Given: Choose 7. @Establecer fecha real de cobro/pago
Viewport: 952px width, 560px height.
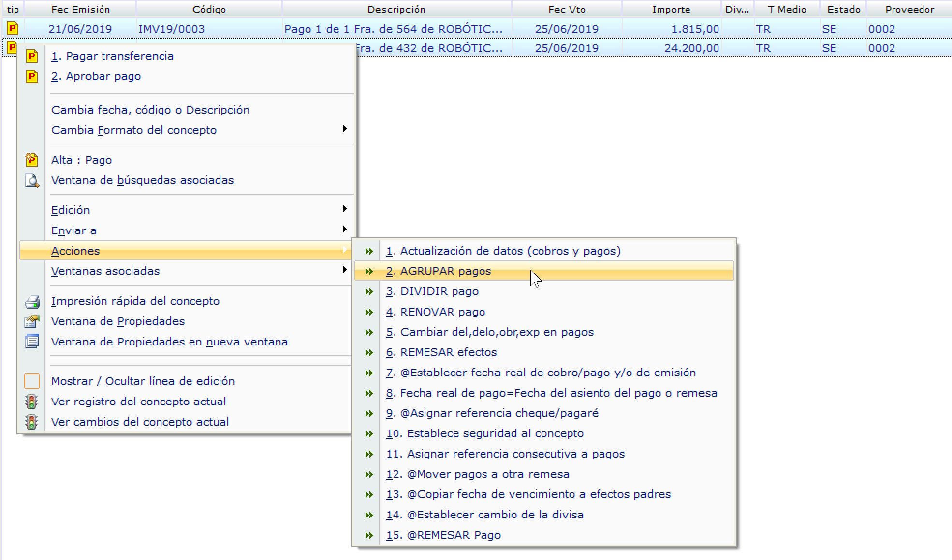Looking at the screenshot, I should click(541, 373).
